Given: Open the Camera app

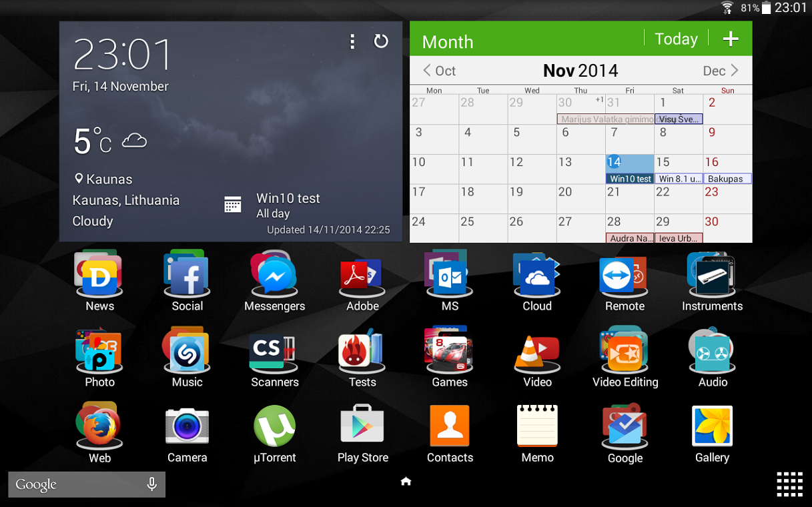Looking at the screenshot, I should coord(187,427).
